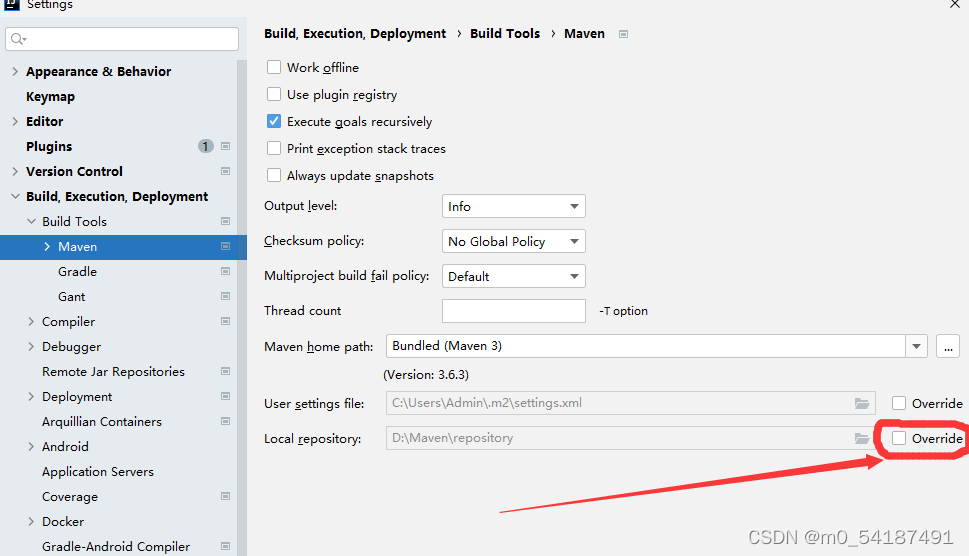Enable Print exception stack traces

tap(274, 149)
